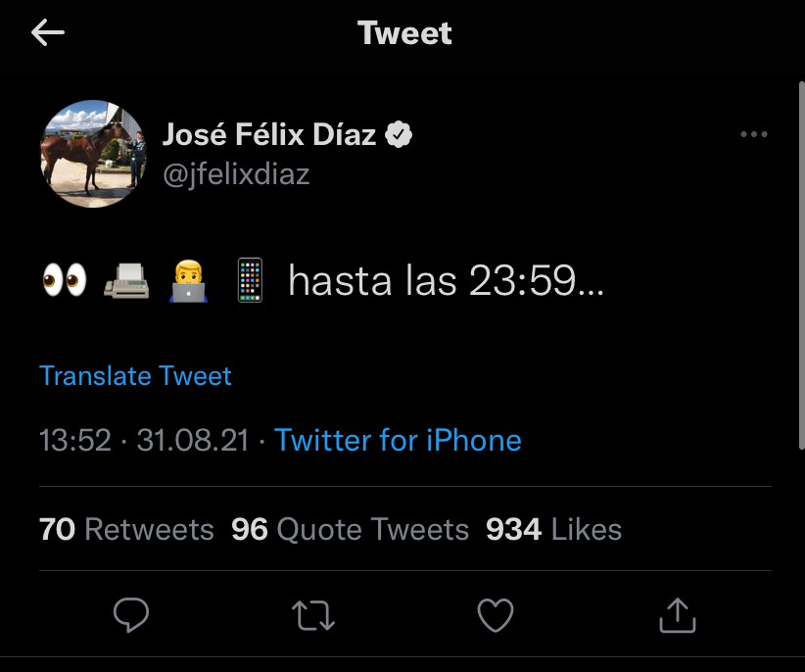Click the Translate Tweet link
805x672 pixels.
pos(135,376)
